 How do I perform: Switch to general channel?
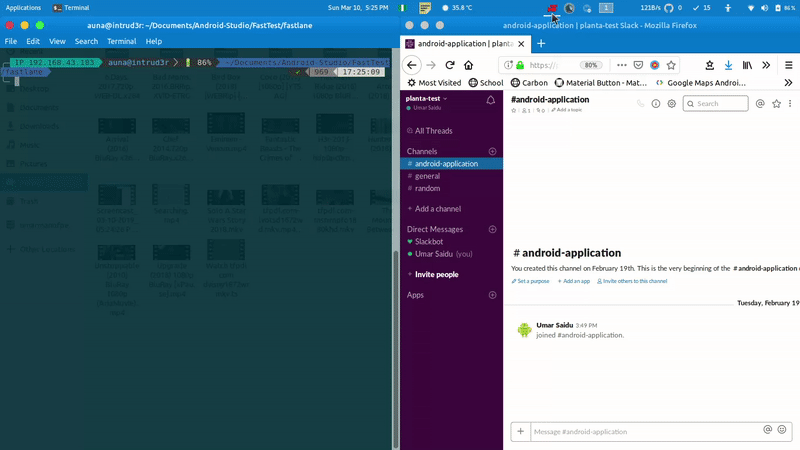tap(427, 176)
